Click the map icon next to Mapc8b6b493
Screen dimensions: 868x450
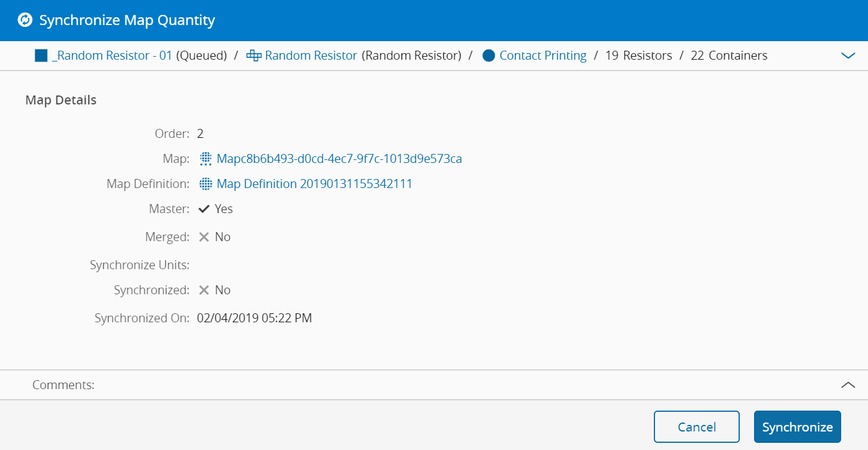pos(206,159)
